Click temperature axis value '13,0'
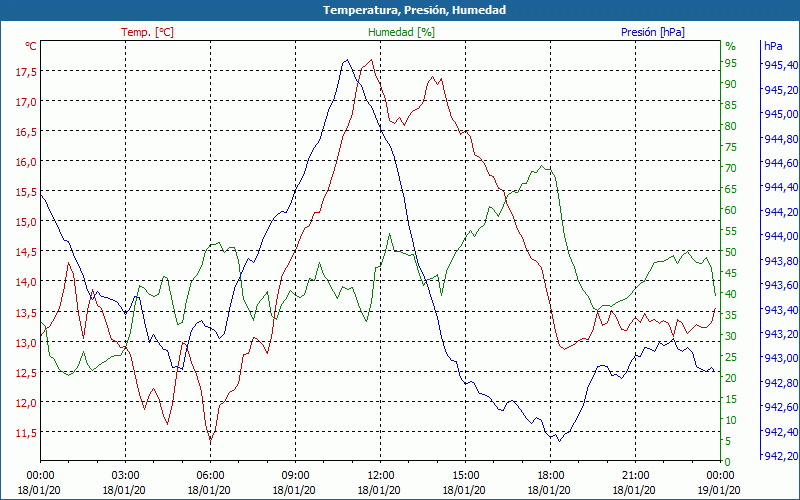Image resolution: width=800 pixels, height=500 pixels. coord(26,342)
